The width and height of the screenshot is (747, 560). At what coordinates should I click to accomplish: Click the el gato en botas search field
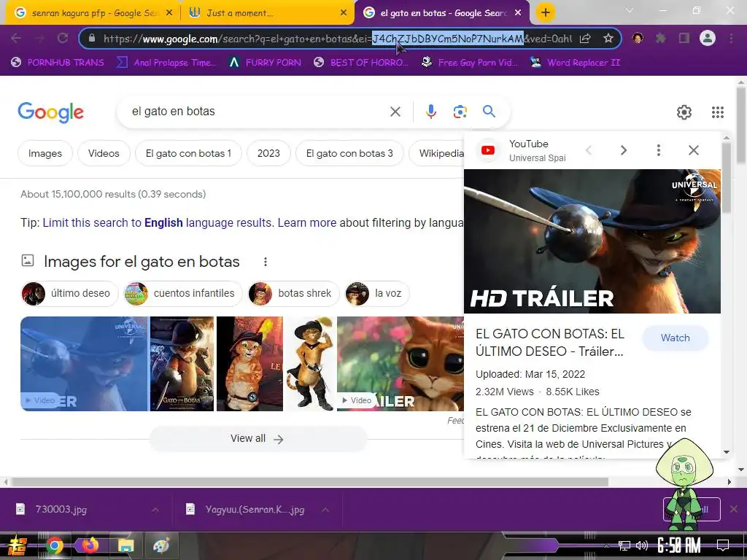pos(258,112)
